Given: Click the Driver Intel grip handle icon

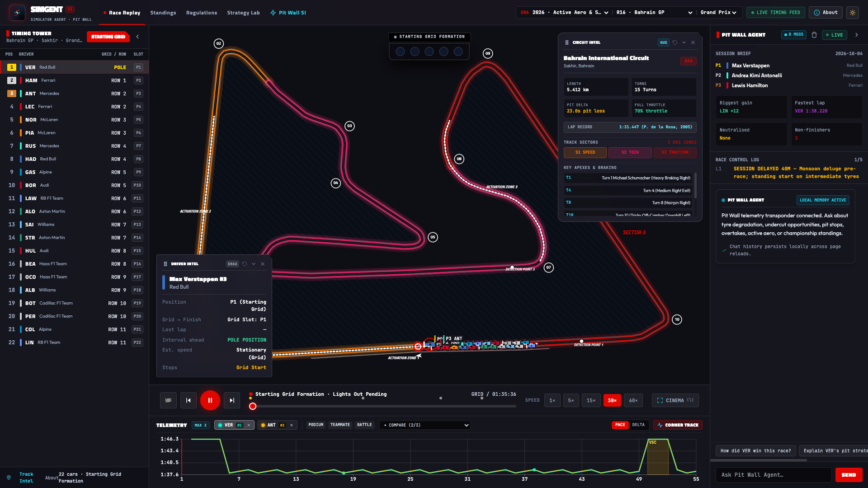Looking at the screenshot, I should click(165, 264).
